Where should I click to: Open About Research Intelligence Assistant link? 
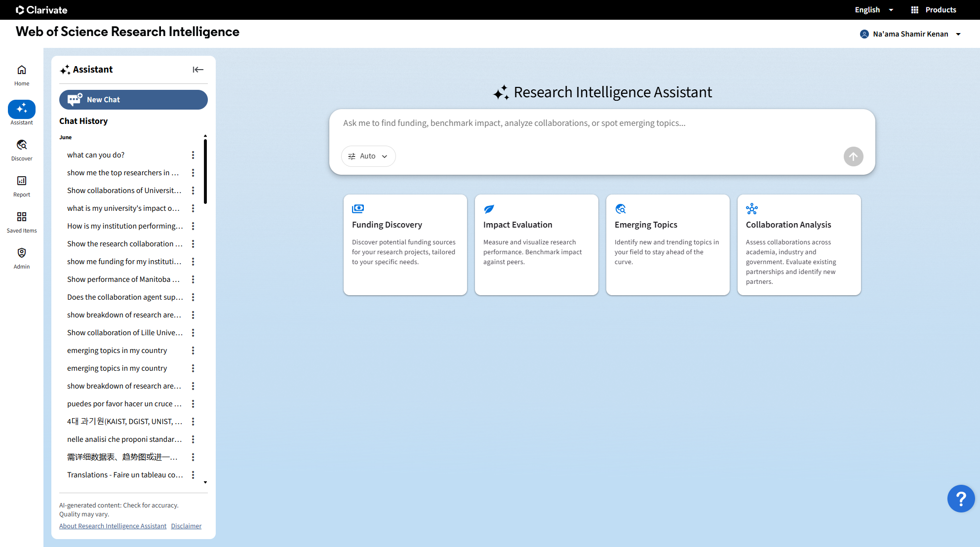point(113,526)
